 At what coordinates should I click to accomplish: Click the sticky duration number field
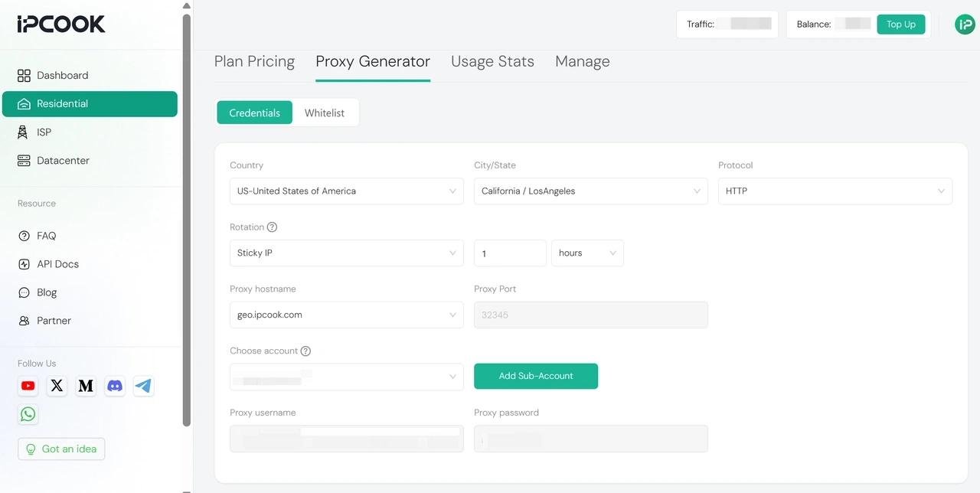coord(510,253)
